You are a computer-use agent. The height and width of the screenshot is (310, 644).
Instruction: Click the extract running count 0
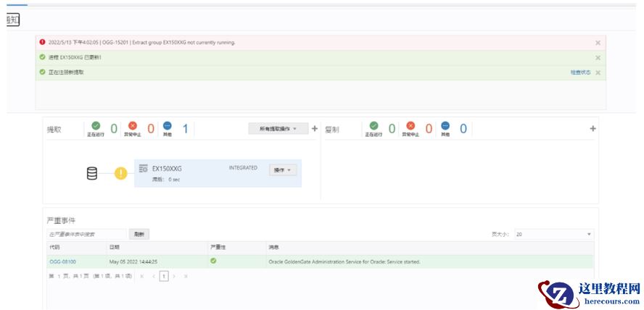[x=114, y=129]
